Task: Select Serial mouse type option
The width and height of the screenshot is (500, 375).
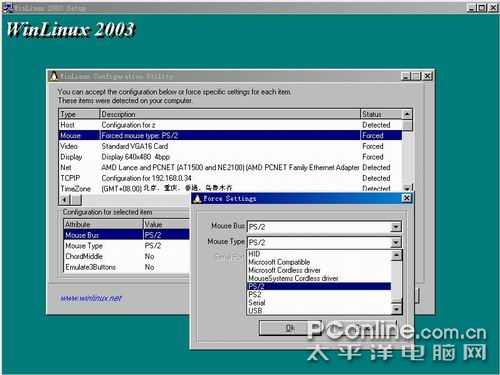Action: pyautogui.click(x=319, y=303)
